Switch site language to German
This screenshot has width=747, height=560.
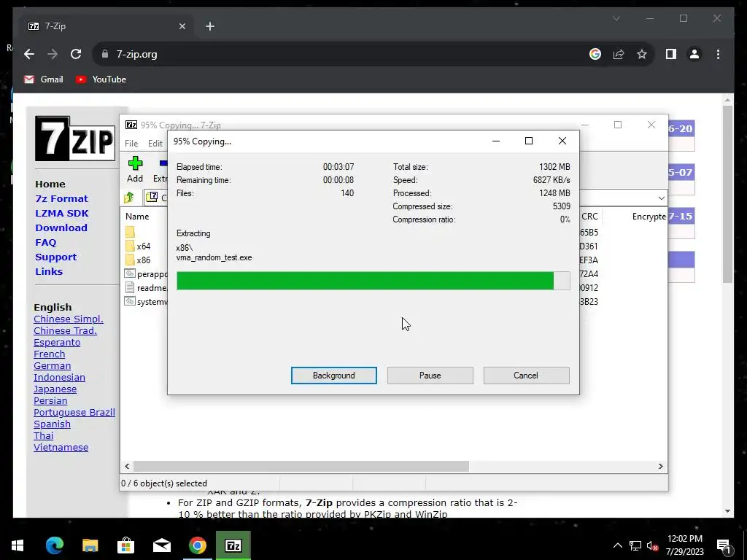(52, 366)
